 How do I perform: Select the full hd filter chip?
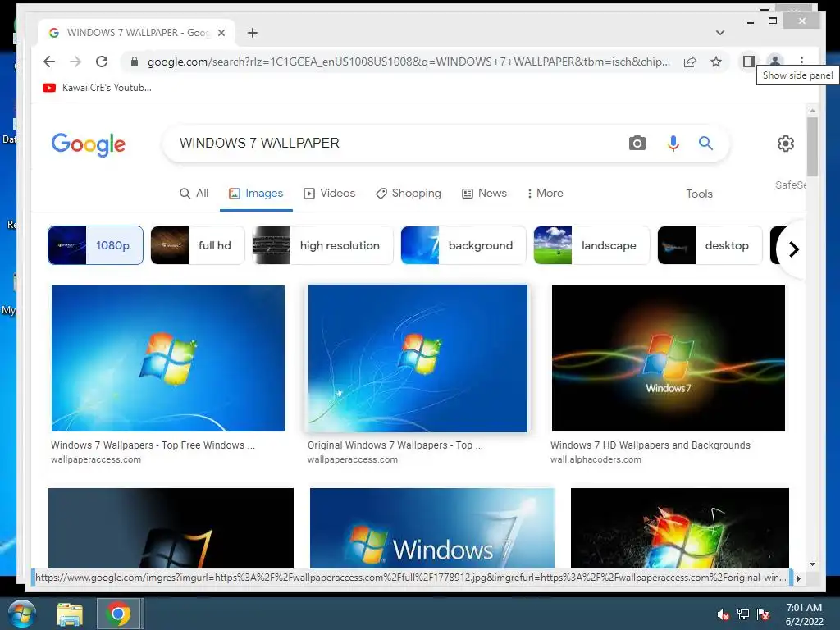197,245
